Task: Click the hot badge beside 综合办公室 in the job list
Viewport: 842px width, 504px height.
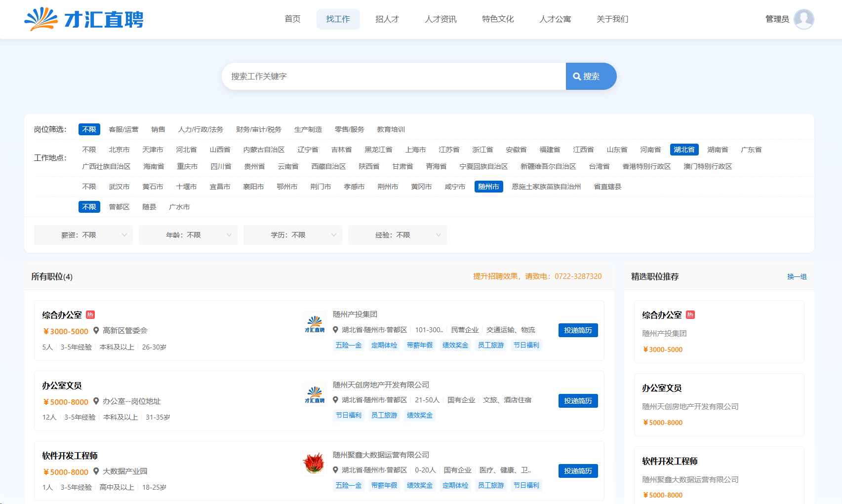Action: point(90,315)
